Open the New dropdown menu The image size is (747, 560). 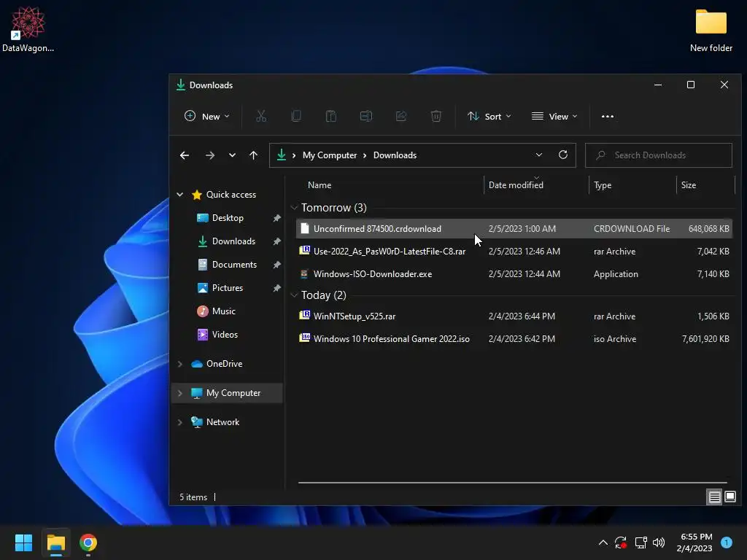click(206, 116)
